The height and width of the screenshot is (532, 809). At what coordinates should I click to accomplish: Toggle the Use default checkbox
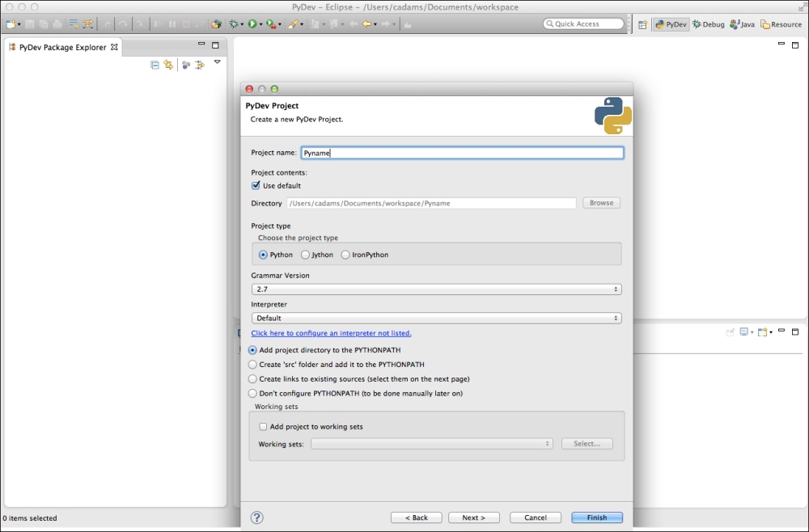tap(256, 186)
